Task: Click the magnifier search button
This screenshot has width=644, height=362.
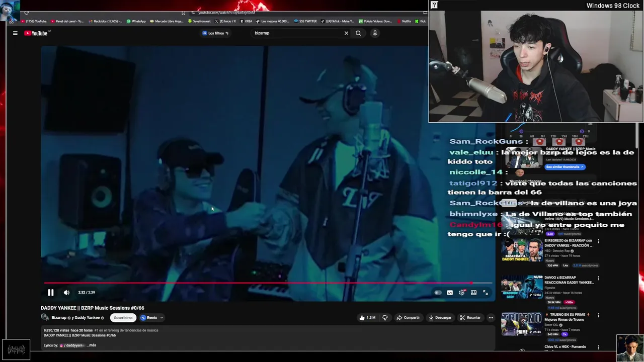Action: [358, 33]
